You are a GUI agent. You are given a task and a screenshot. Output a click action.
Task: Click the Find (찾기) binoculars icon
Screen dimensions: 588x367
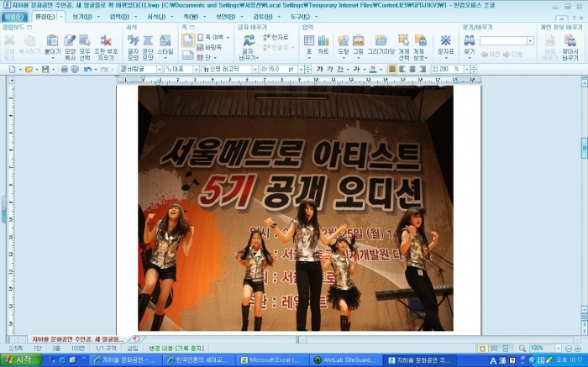coord(469,40)
